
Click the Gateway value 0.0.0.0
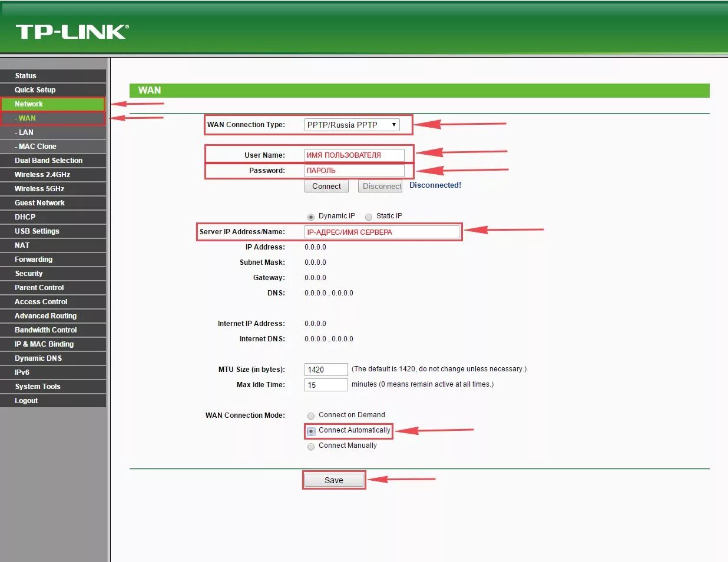tap(315, 278)
